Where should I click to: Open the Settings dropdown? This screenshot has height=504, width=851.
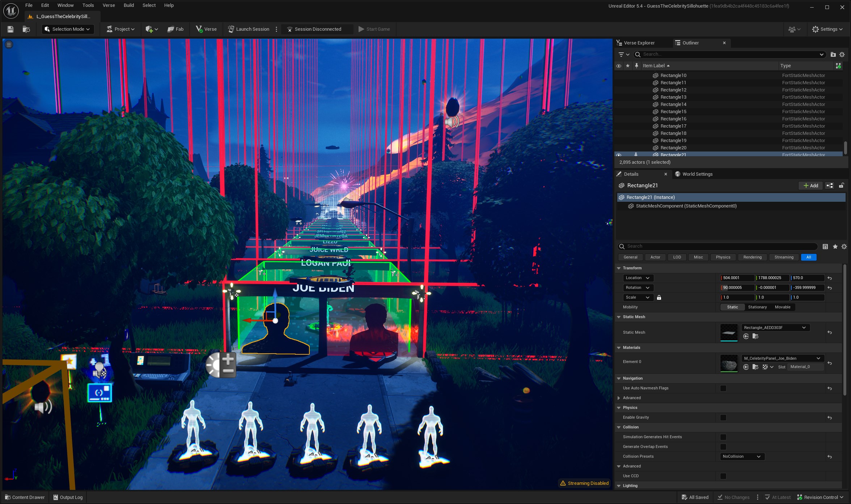point(827,29)
